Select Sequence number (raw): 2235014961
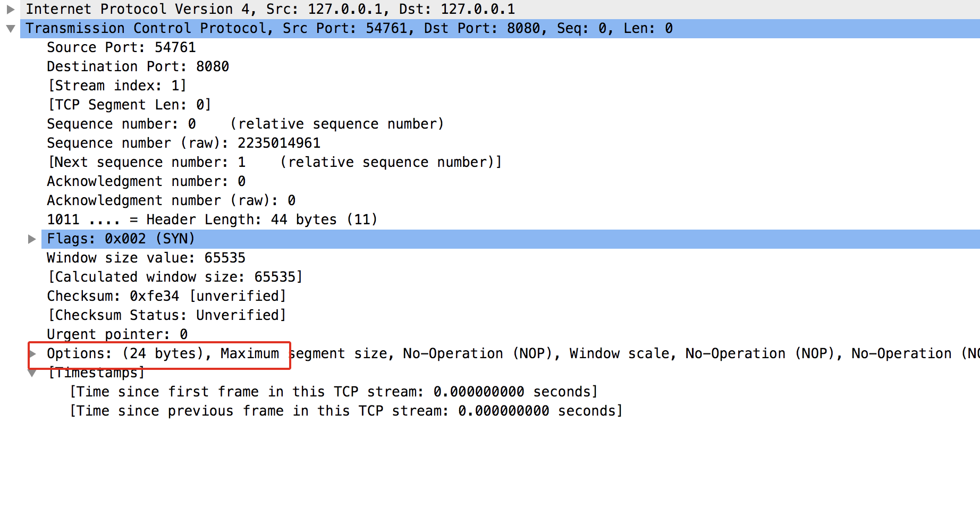This screenshot has height=507, width=980. pyautogui.click(x=183, y=143)
